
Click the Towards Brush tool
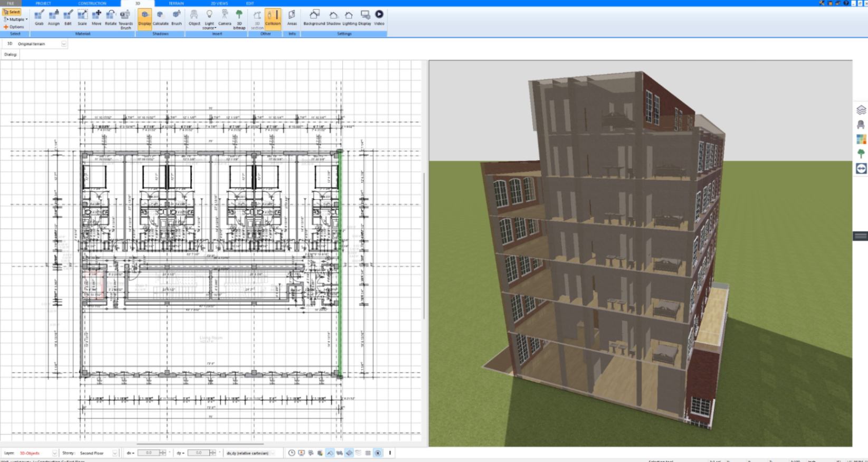[x=126, y=19]
